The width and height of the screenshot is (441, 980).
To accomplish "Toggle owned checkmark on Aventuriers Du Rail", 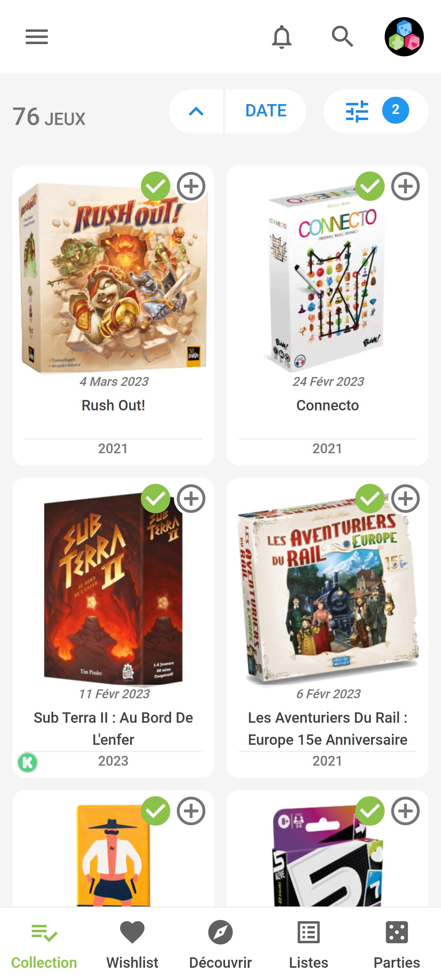I will point(370,499).
